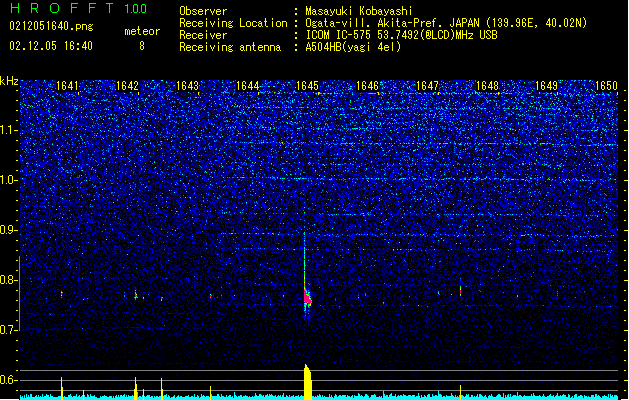Click the 1.0 kHz frequency label
Screen dimensions: 629x400
[x=8, y=180]
